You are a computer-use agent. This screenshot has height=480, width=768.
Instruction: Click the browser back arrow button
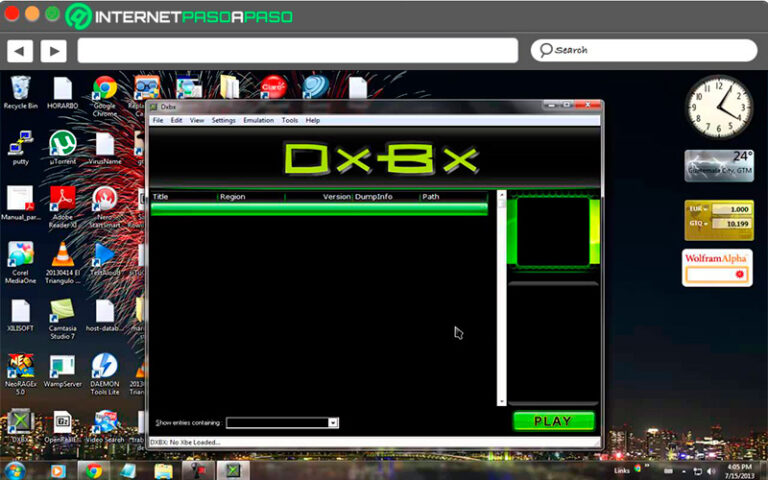[20, 50]
